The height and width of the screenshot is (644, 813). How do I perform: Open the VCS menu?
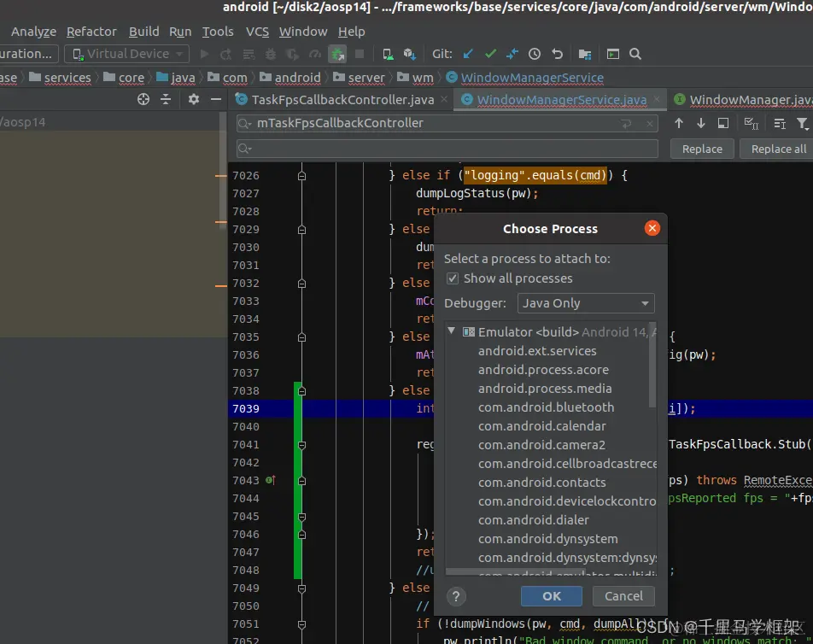point(257,32)
